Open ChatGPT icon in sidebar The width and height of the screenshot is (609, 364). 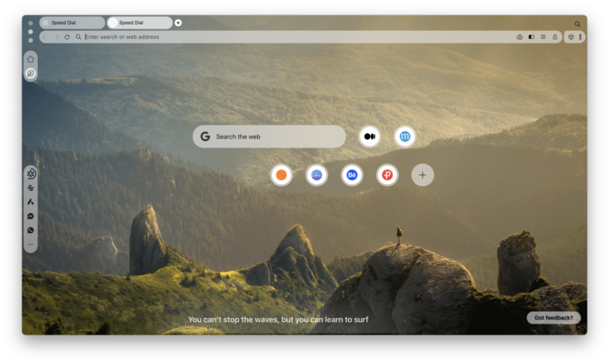[x=31, y=174]
